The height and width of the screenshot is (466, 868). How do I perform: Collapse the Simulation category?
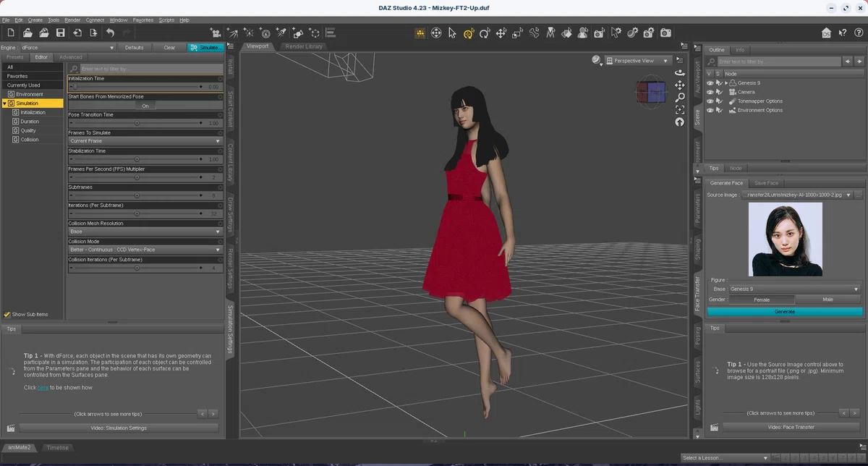4,103
